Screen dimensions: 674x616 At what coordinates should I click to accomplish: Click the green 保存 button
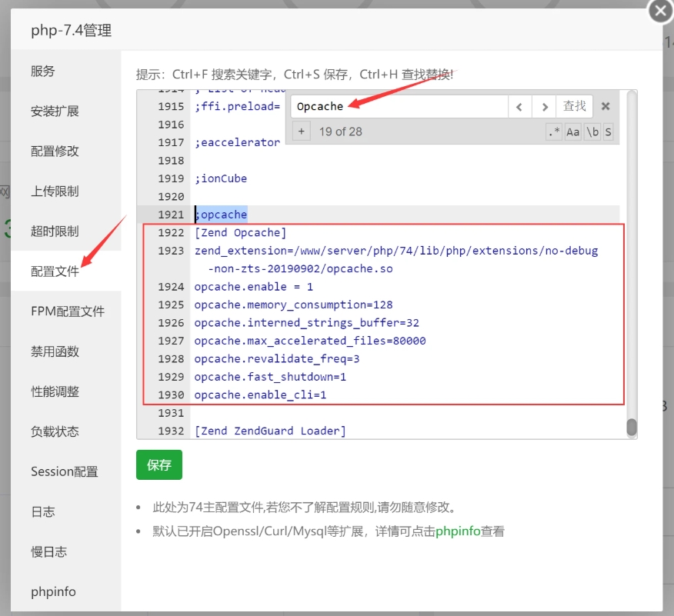pos(159,464)
